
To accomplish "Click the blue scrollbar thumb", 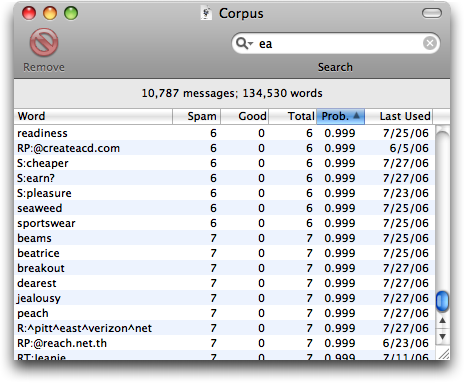I will [442, 301].
